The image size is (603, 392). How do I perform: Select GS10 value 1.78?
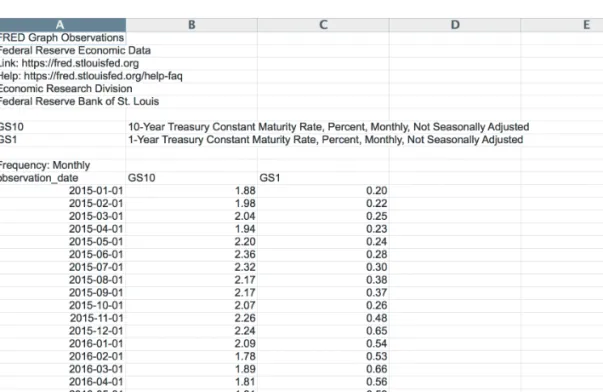point(192,356)
